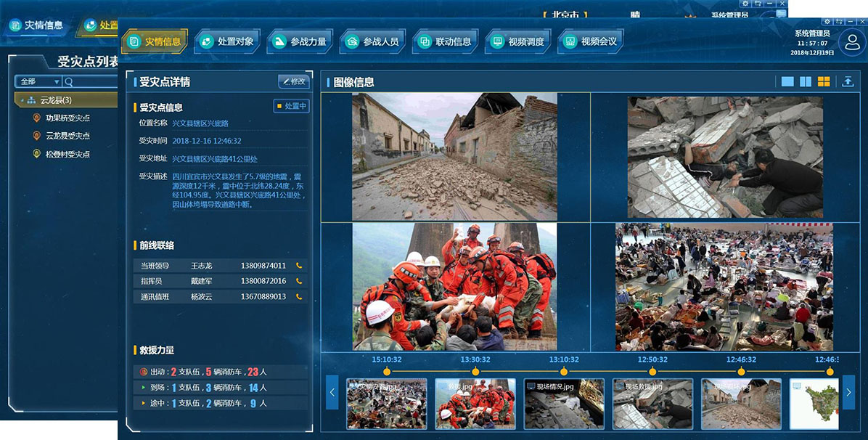
Task: Click phone number 13809874011
Action: click(263, 266)
